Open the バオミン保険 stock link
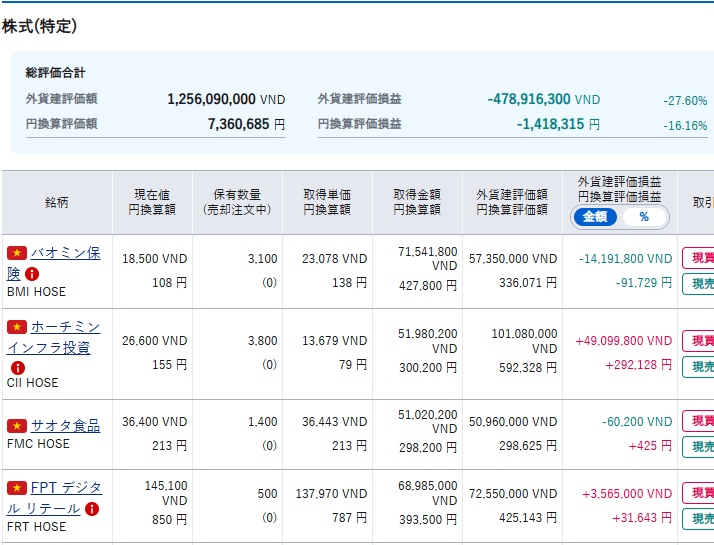Image resolution: width=714 pixels, height=545 pixels. [x=65, y=254]
